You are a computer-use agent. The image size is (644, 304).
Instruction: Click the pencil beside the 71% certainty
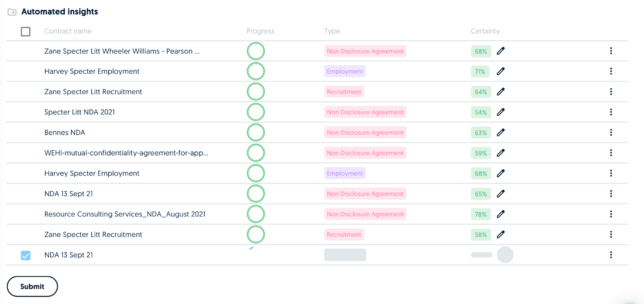pos(500,71)
